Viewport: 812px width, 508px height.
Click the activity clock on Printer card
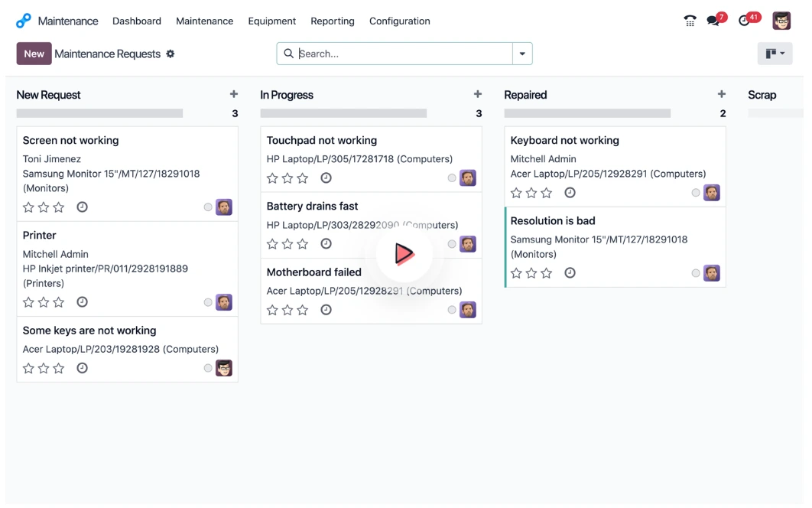pos(82,302)
